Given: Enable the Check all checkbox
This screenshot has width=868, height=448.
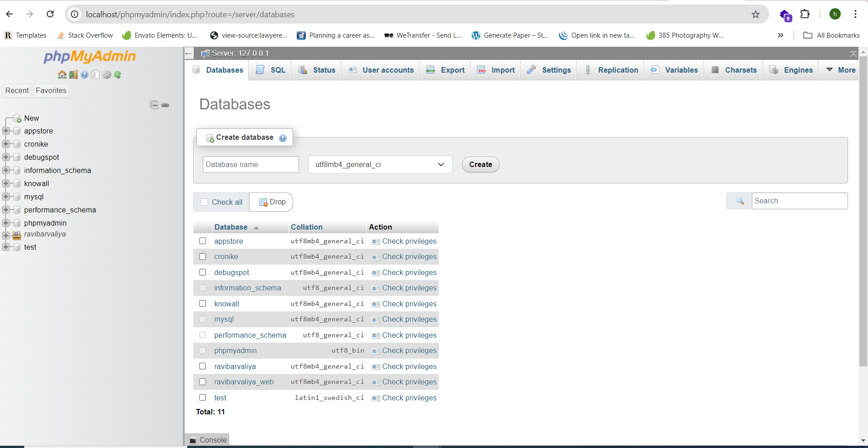Looking at the screenshot, I should point(204,202).
